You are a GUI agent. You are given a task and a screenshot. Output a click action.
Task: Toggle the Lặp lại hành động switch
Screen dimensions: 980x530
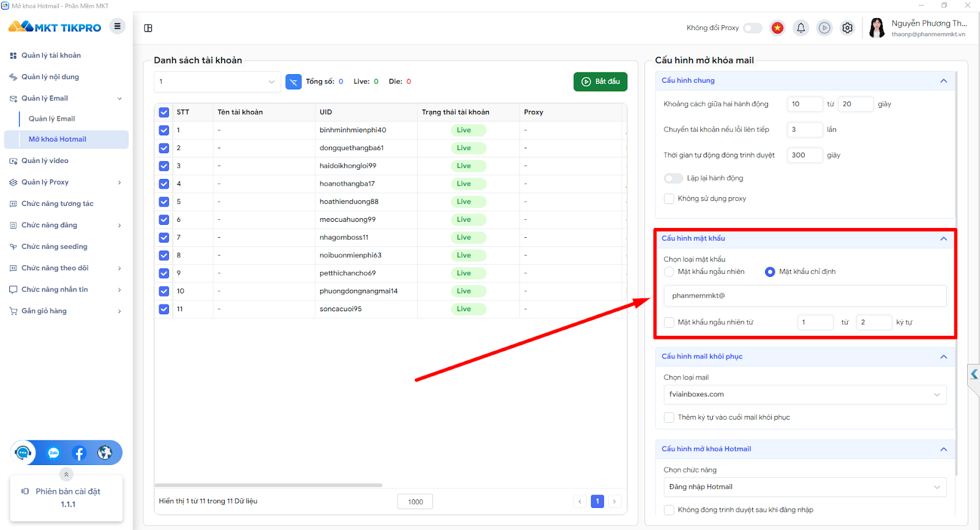coord(673,178)
